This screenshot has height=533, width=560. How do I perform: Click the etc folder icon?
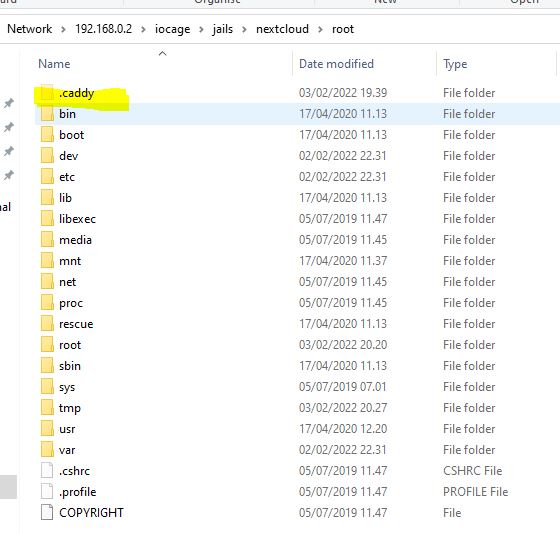(47, 177)
